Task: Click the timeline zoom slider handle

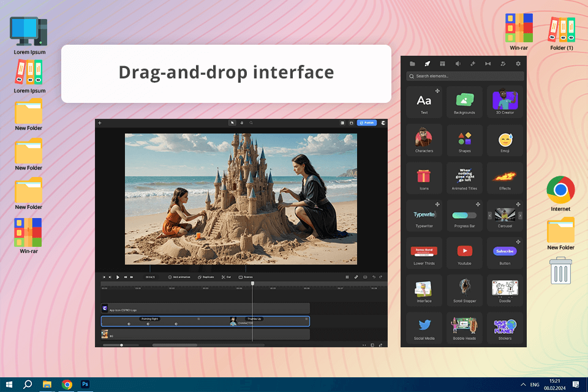Action: pos(121,345)
